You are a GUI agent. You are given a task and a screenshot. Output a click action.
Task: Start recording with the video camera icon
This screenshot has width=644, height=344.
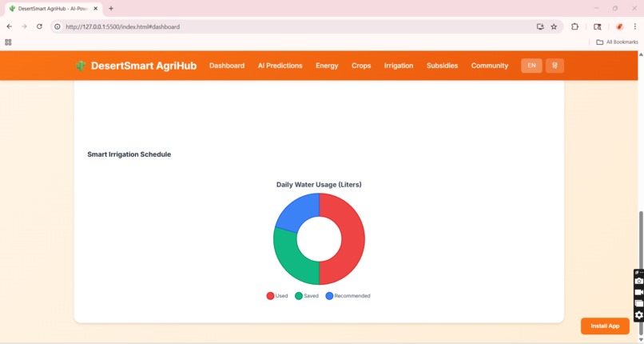point(638,292)
